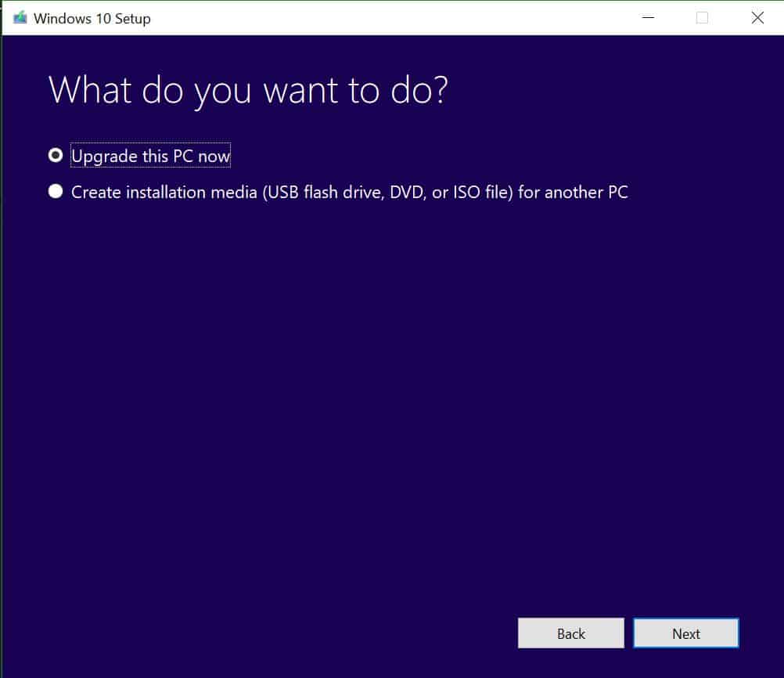Maximize the Windows 10 Setup window

point(701,17)
